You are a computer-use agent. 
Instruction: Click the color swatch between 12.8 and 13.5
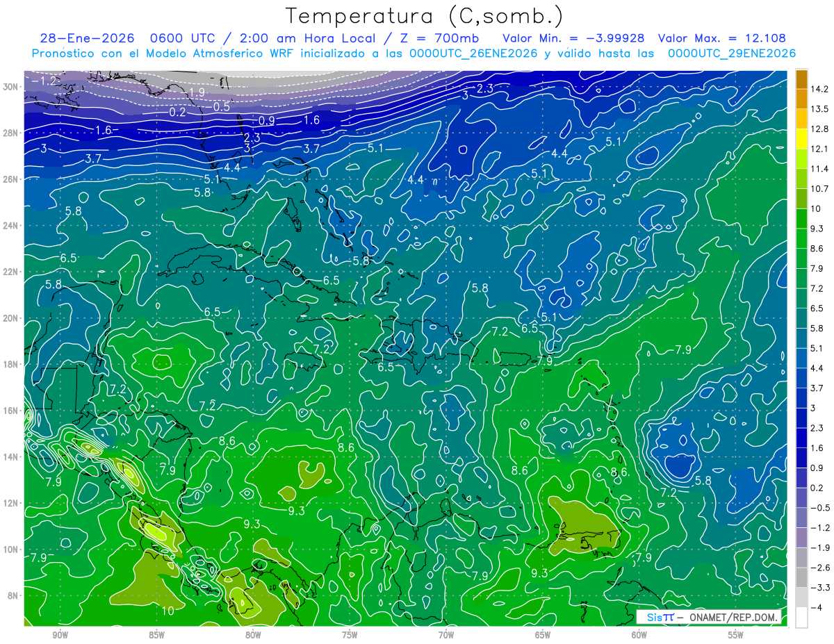click(801, 118)
